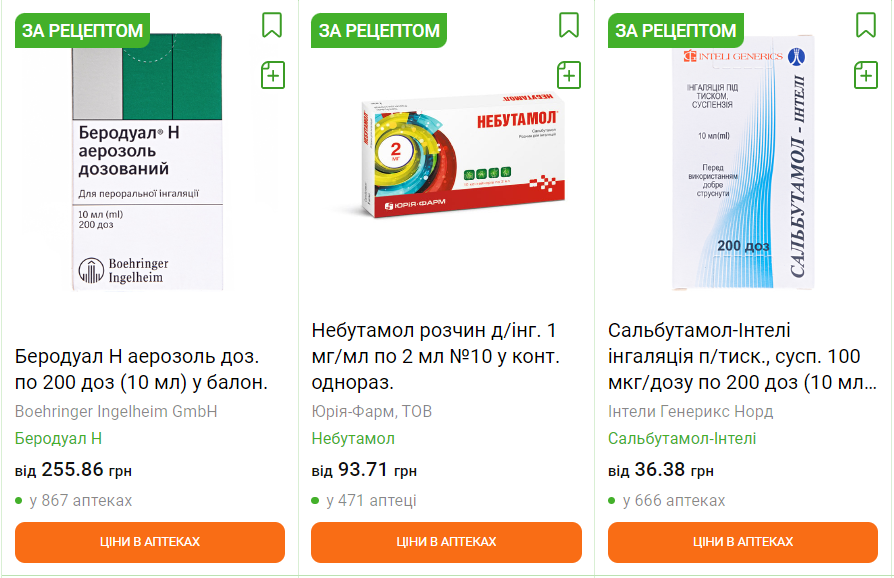Open Сальбутамол-Інтелі інгаляція product title
This screenshot has width=894, height=578.
(x=735, y=356)
